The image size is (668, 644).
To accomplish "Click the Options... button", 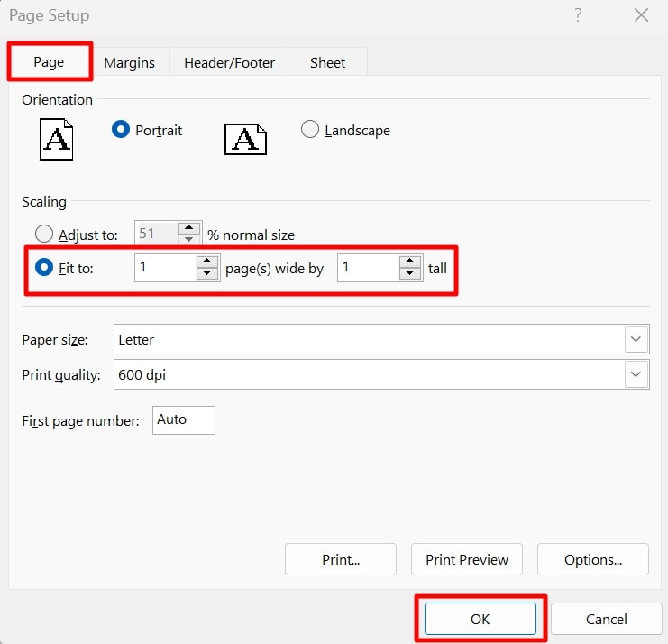I will (x=592, y=560).
